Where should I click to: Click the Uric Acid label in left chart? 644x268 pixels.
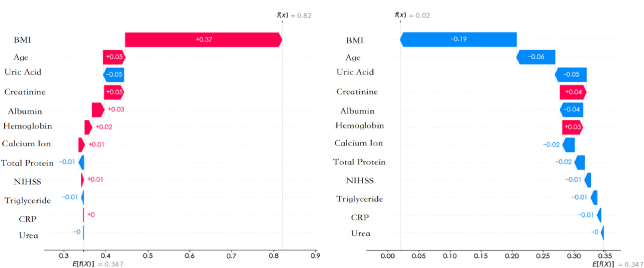tap(23, 72)
